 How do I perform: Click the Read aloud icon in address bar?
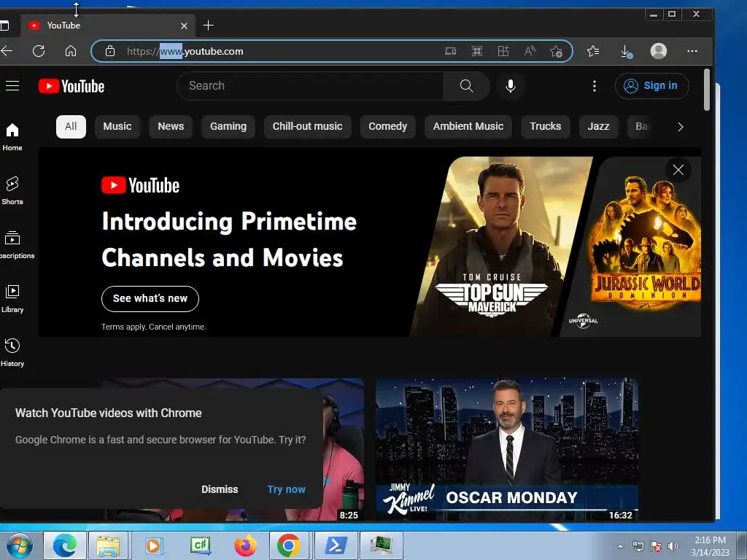[530, 51]
